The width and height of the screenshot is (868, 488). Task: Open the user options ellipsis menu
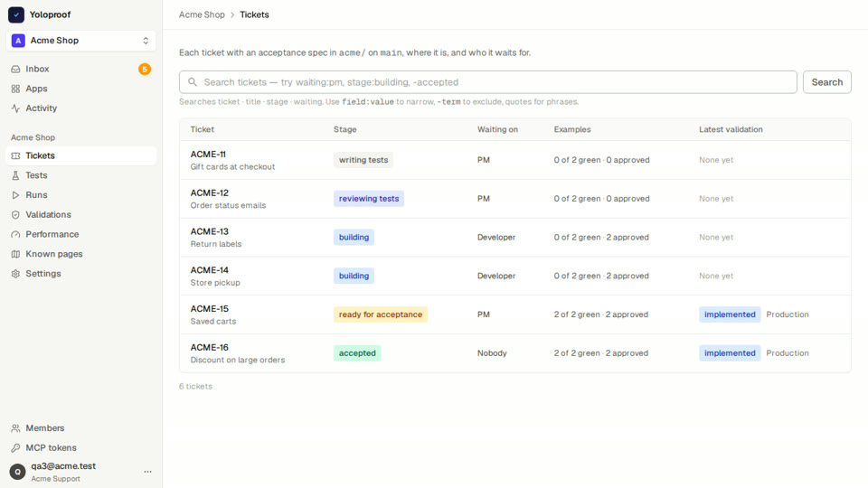(147, 472)
